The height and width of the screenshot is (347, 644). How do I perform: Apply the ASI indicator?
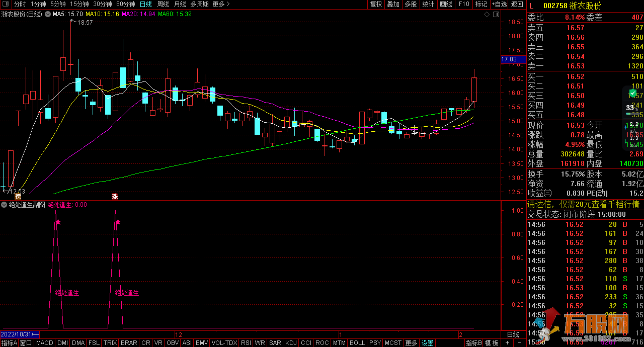[187, 343]
